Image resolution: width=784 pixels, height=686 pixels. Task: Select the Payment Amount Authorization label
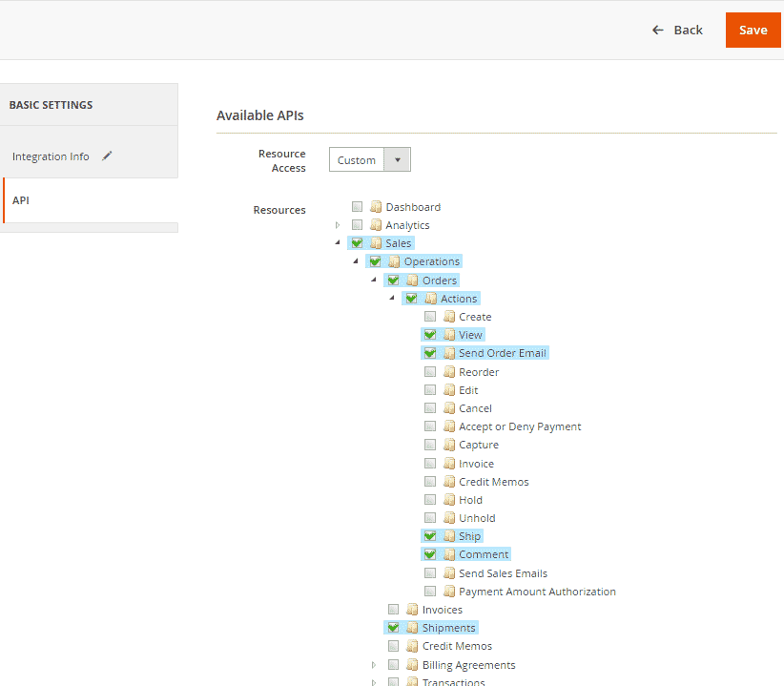tap(537, 592)
